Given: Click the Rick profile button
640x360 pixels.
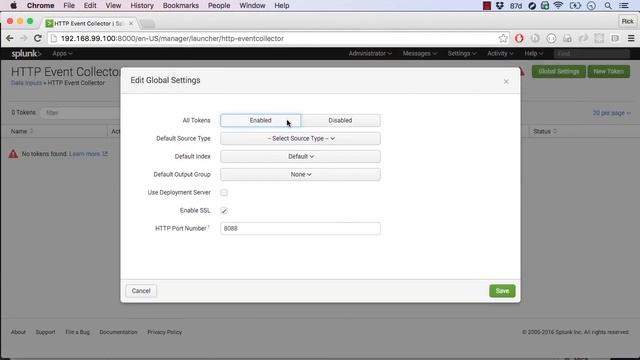Looking at the screenshot, I should [x=627, y=22].
